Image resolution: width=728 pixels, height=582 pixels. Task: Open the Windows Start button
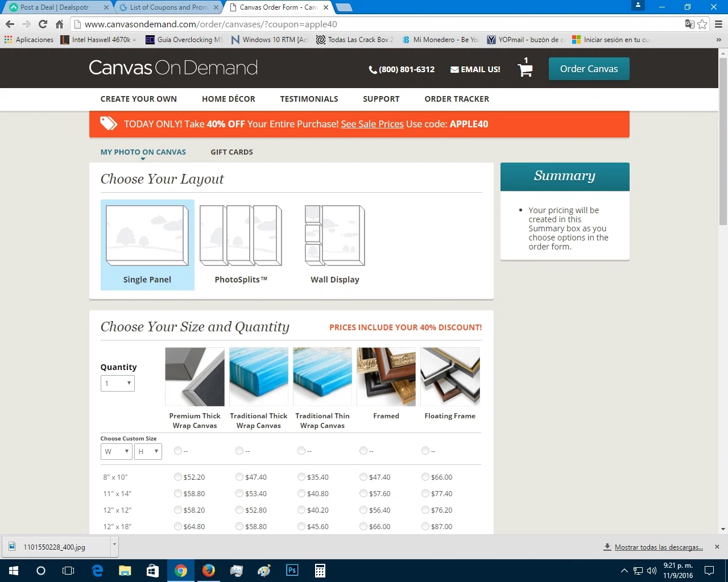click(x=14, y=571)
